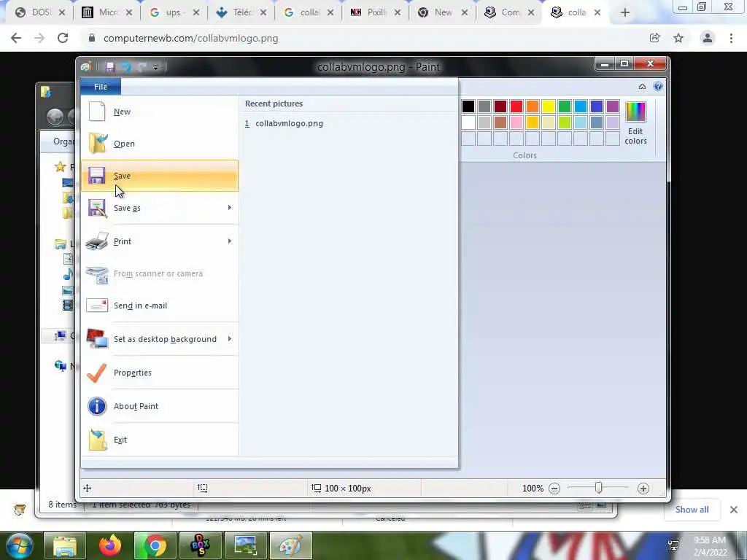The height and width of the screenshot is (560, 747).
Task: Pick the black color swatch
Action: click(468, 106)
